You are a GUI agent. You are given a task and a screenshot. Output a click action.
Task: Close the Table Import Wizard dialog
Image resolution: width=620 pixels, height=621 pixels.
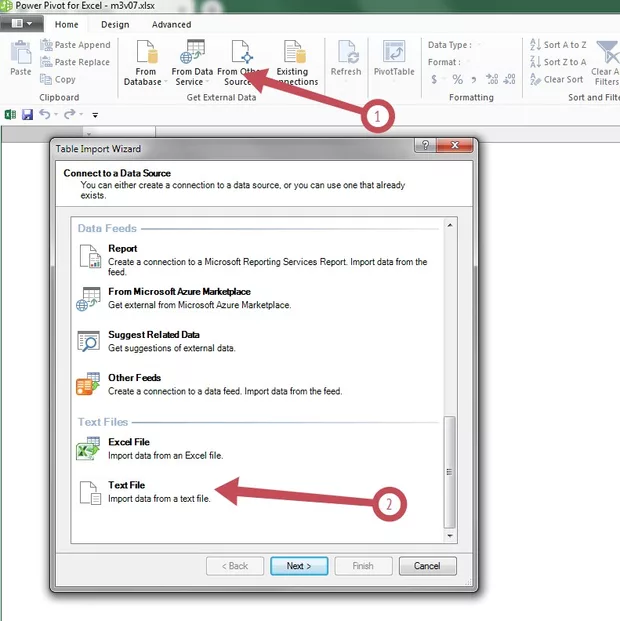454,145
